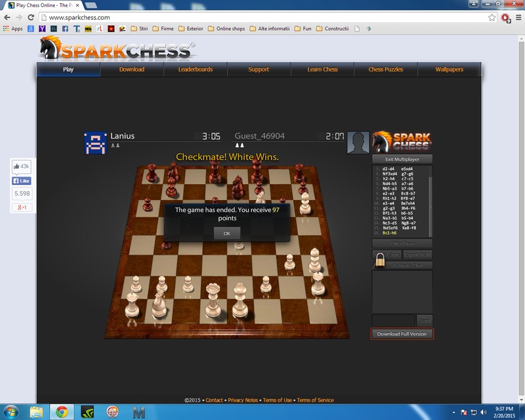Open the Yahoo bookmark icon
Image resolution: width=525 pixels, height=420 pixels.
pos(42,29)
